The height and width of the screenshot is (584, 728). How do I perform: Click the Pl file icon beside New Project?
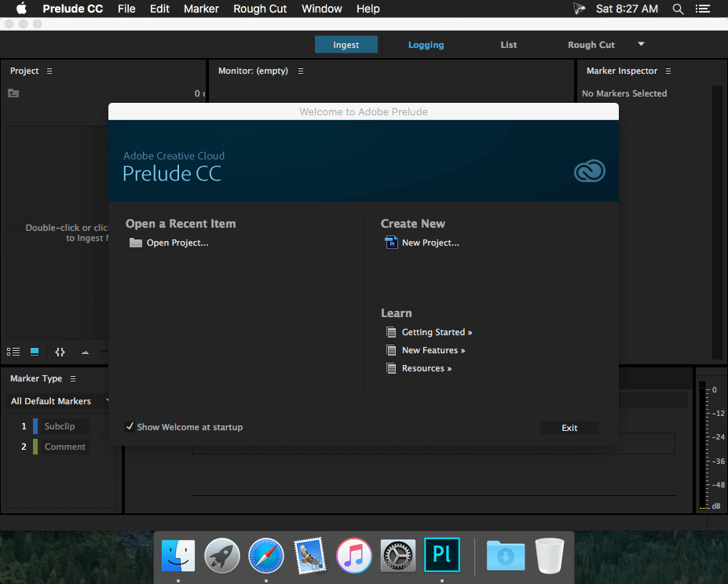(391, 243)
